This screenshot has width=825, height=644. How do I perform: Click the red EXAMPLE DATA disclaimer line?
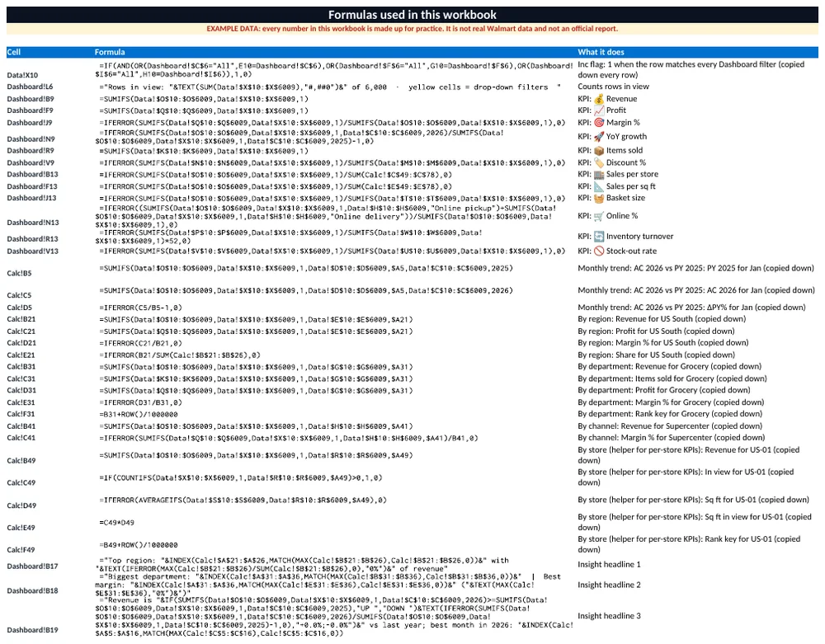412,28
